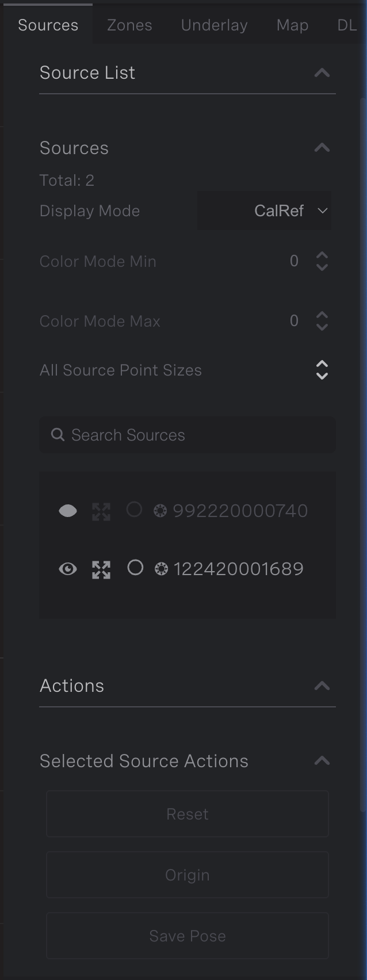Collapse the Selected Source Actions section
367x980 pixels.
coord(322,760)
